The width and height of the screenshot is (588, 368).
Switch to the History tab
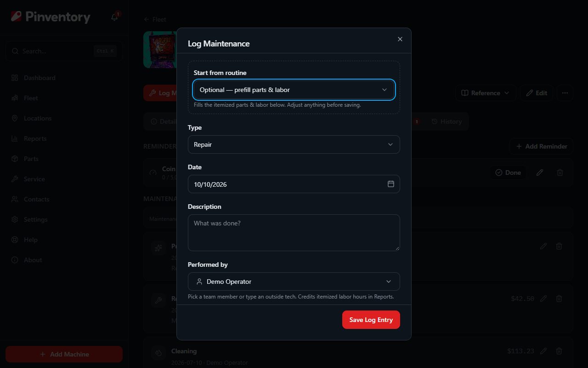447,121
